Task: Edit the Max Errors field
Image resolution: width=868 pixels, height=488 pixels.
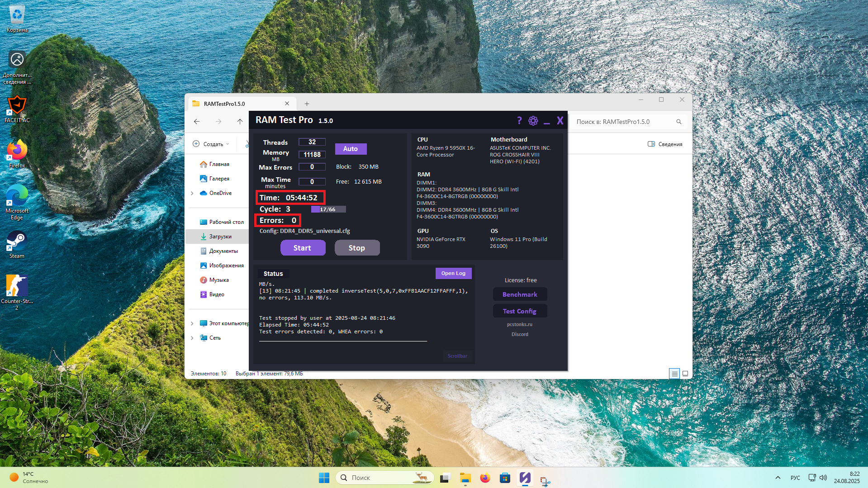Action: tap(312, 167)
